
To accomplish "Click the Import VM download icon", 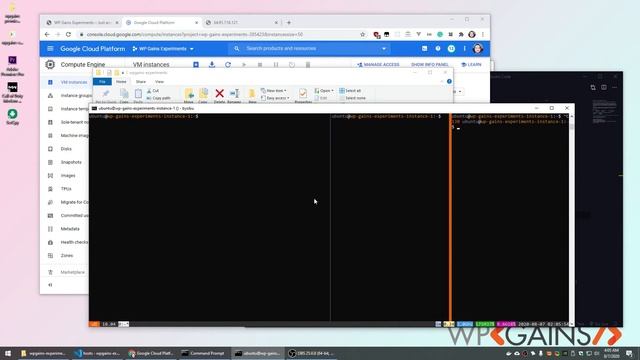I will (x=212, y=64).
